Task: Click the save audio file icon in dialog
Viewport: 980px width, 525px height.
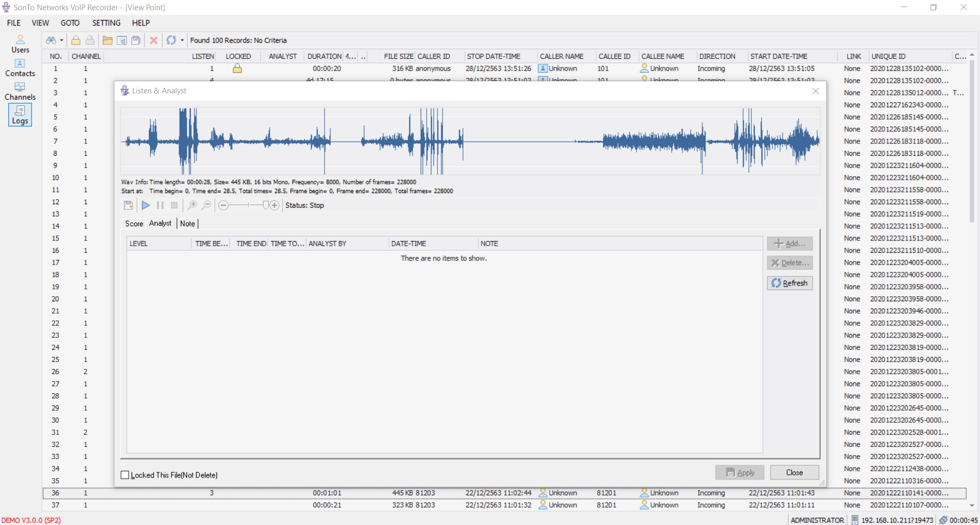Action: pos(129,205)
